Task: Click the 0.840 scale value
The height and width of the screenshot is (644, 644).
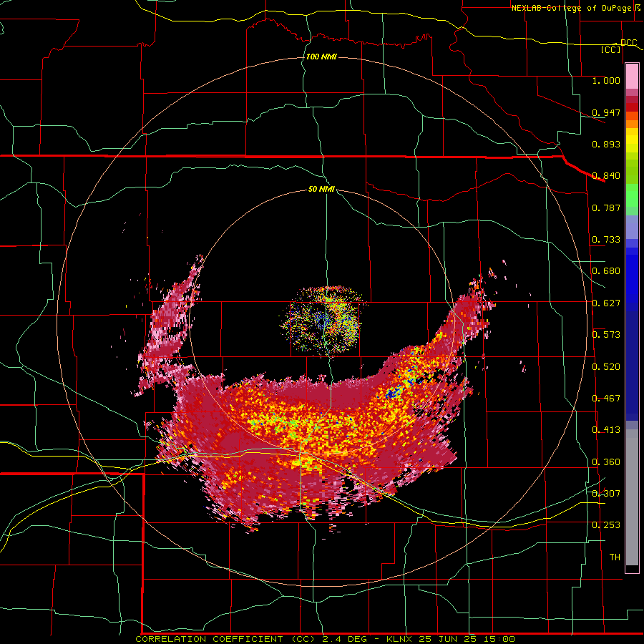Action: [606, 176]
